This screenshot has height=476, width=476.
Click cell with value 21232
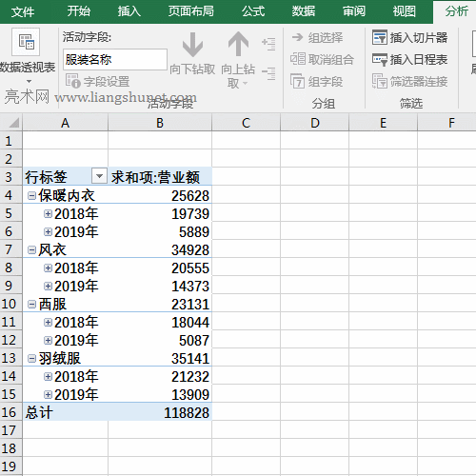(x=160, y=376)
